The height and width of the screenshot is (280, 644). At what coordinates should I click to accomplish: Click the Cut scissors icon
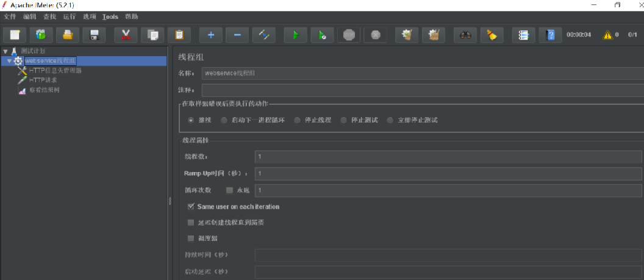click(x=126, y=35)
